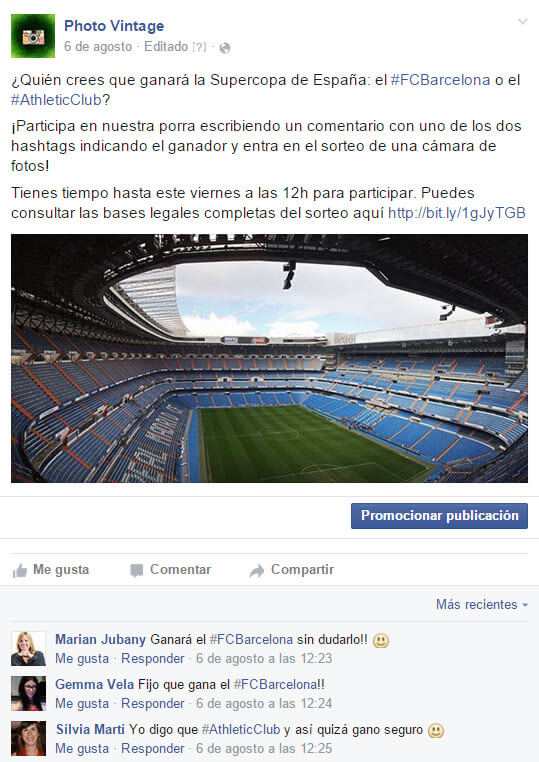Click the Comentar speech bubble icon

coord(137,570)
